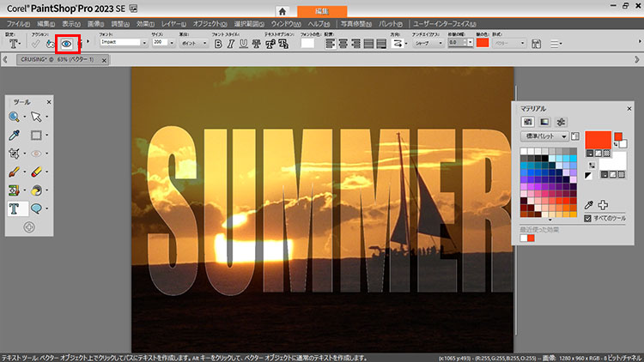Switch to the 編集 workspace tab

tap(321, 10)
